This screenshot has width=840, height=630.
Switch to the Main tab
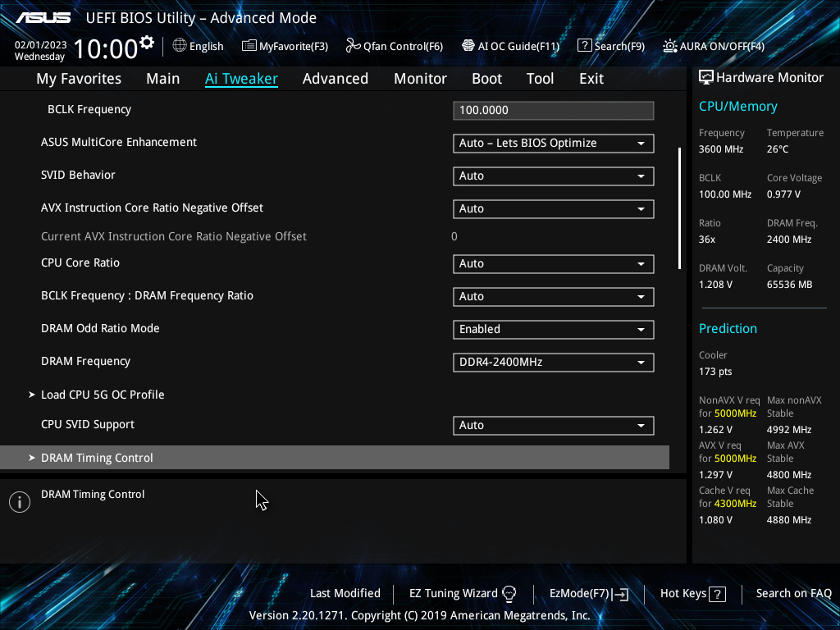pyautogui.click(x=163, y=78)
